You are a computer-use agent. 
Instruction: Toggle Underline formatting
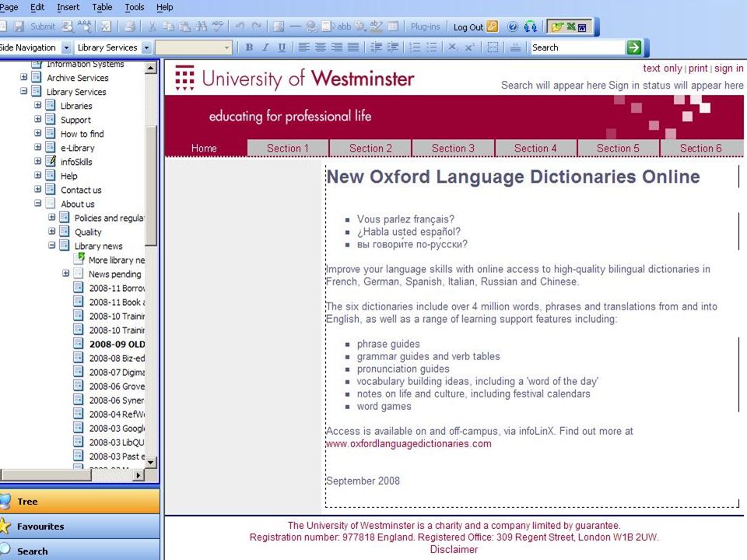tap(282, 47)
